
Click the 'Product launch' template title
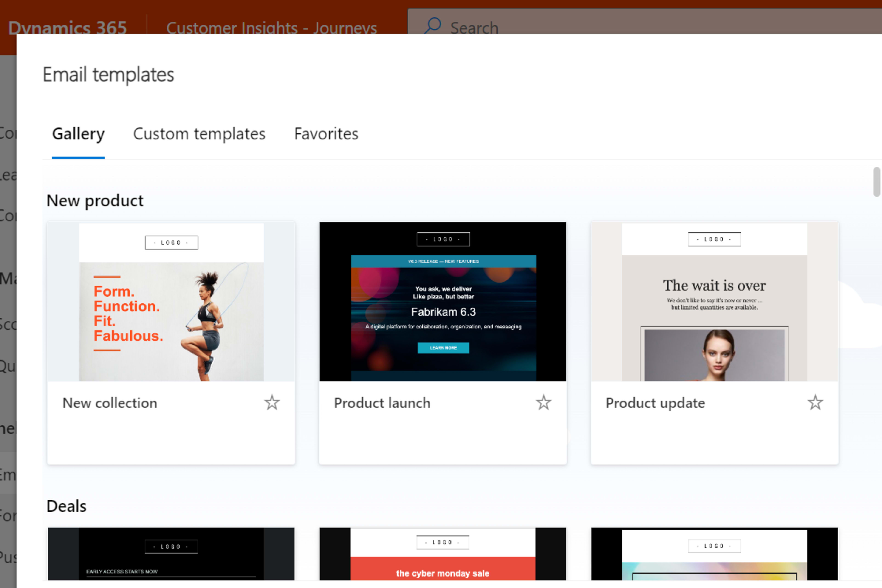382,403
